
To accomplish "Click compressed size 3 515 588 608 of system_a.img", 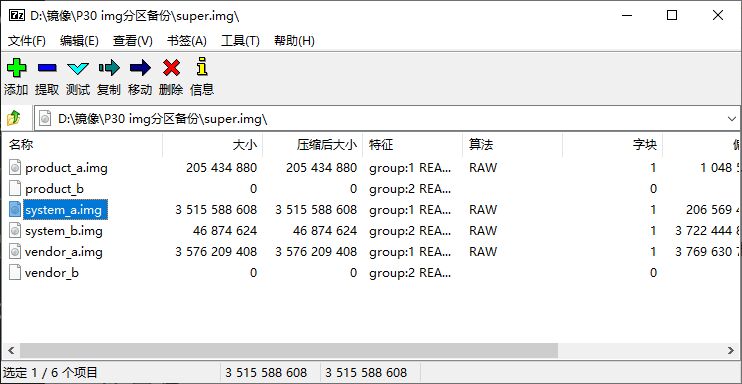I will pyautogui.click(x=316, y=209).
